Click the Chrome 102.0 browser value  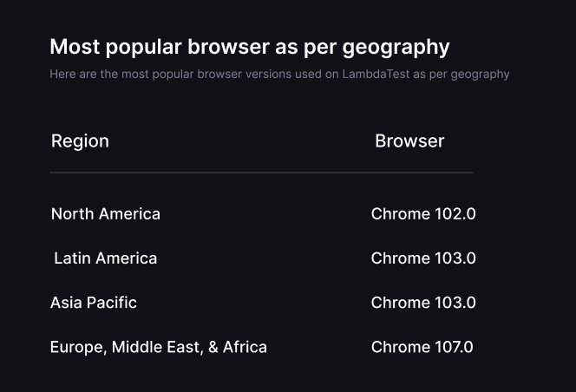pyautogui.click(x=423, y=214)
